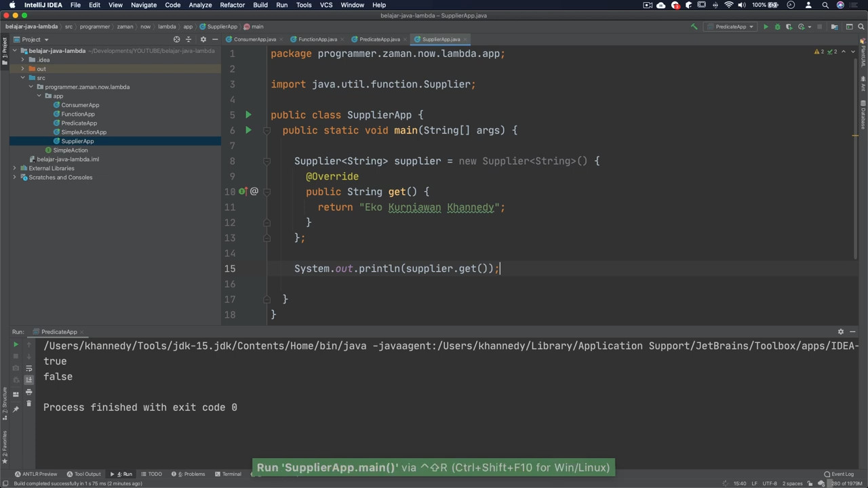Viewport: 868px width, 488px height.
Task: Toggle tool window bars icon in status bar
Action: point(5,483)
